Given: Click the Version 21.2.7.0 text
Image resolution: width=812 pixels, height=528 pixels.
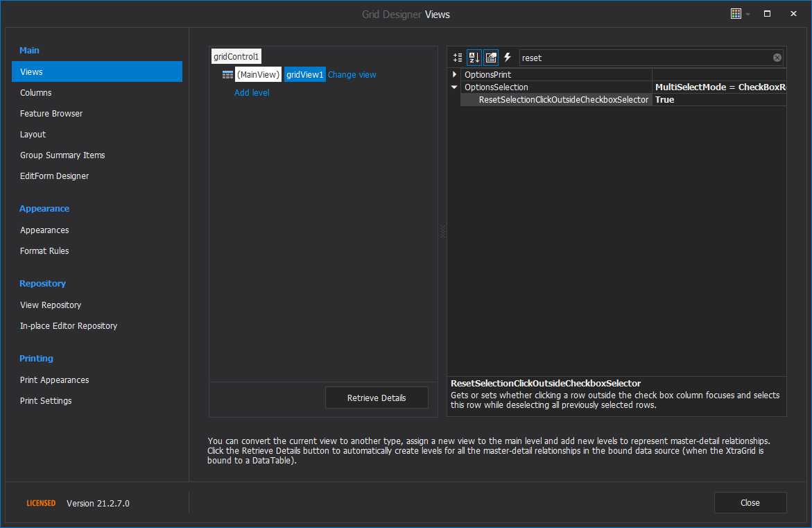Looking at the screenshot, I should point(98,503).
